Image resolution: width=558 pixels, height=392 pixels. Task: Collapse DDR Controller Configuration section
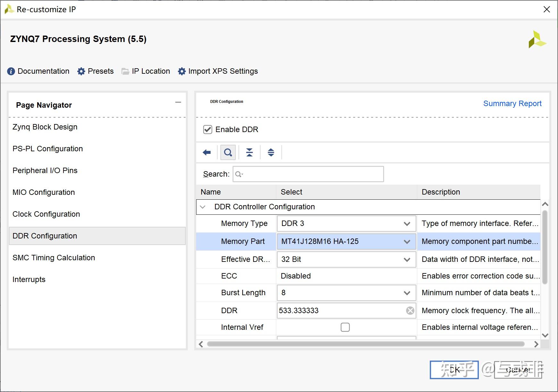[203, 207]
